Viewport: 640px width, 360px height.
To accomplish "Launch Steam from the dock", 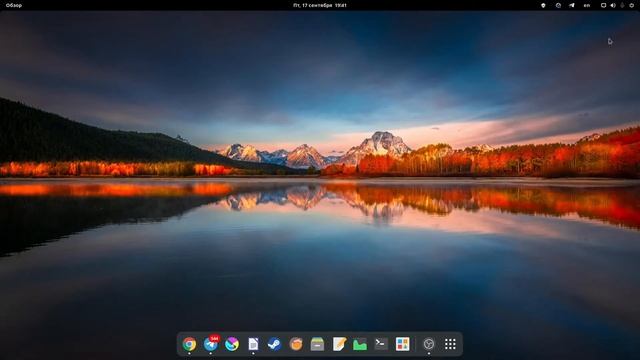I will tap(274, 344).
